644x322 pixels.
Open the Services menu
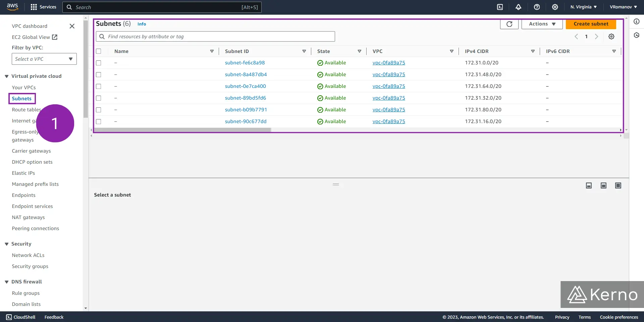(43, 7)
